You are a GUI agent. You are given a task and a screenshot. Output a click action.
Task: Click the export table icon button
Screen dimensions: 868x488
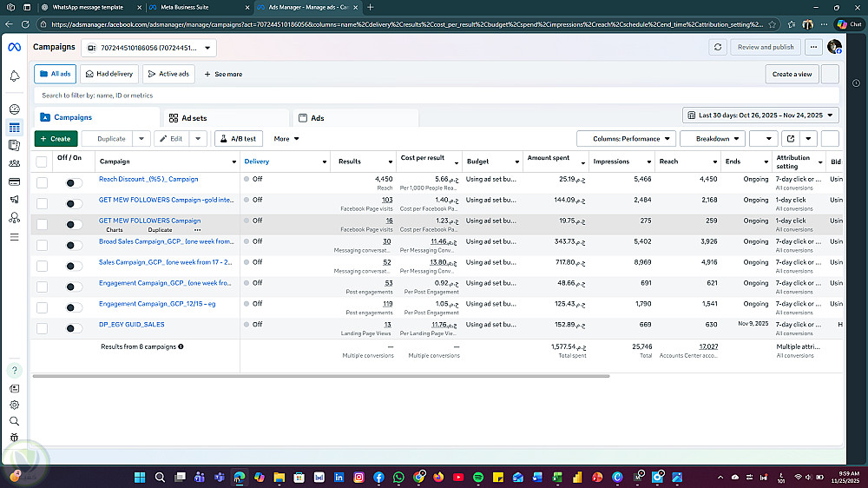[791, 138]
